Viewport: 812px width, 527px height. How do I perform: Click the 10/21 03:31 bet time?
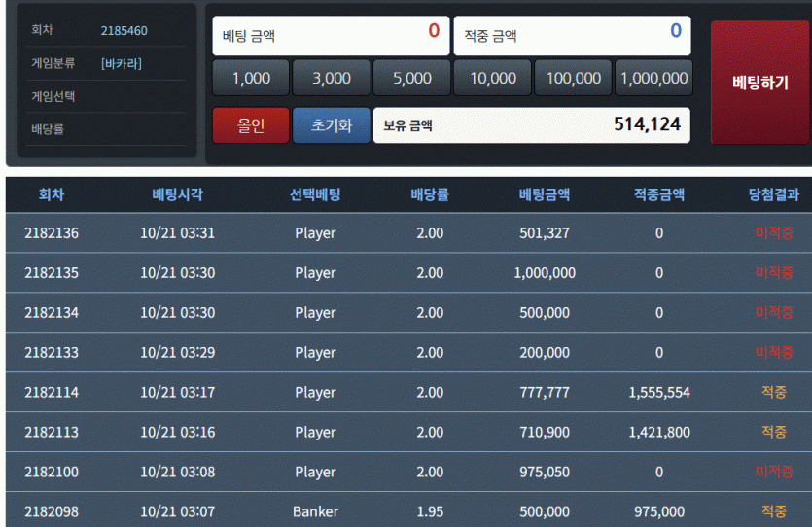tap(177, 233)
